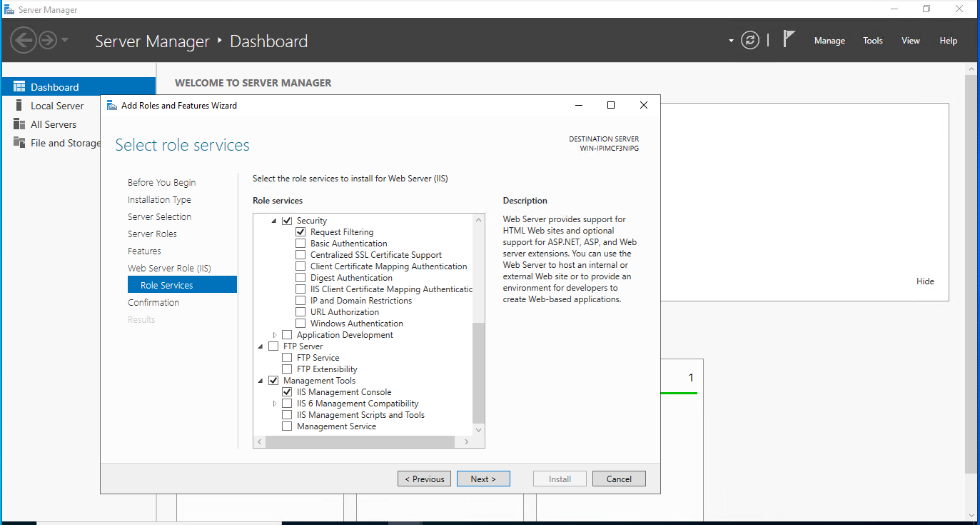This screenshot has width=980, height=525.
Task: Go to the Installation Type step
Action: pyautogui.click(x=159, y=199)
